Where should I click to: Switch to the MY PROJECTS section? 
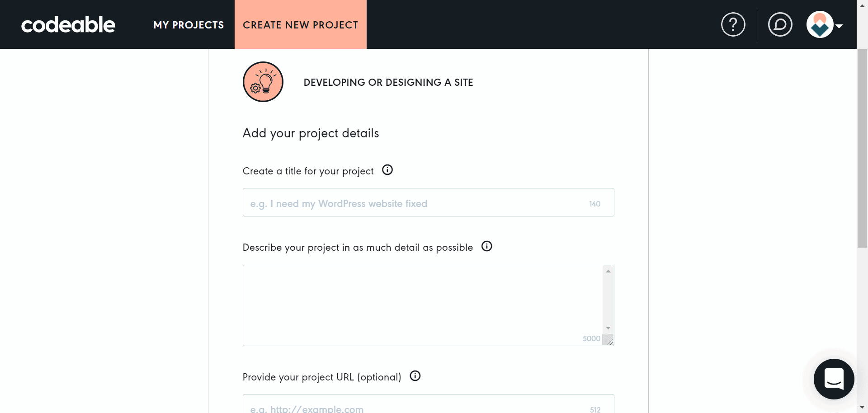189,25
